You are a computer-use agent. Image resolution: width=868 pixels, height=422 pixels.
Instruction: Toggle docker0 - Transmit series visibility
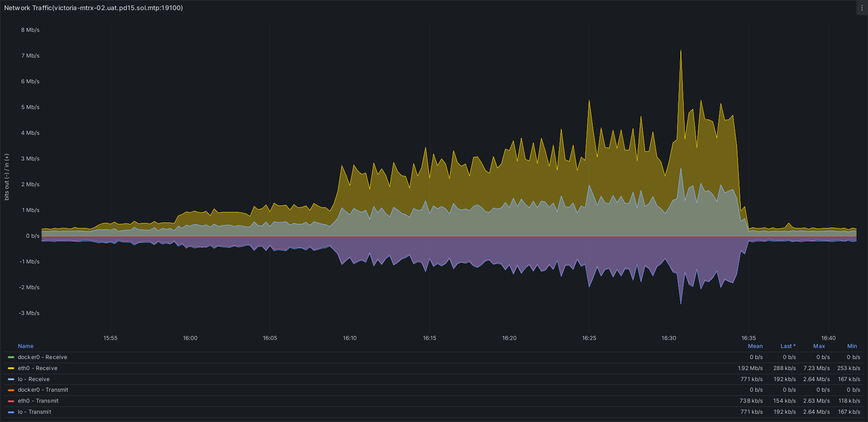coord(43,390)
